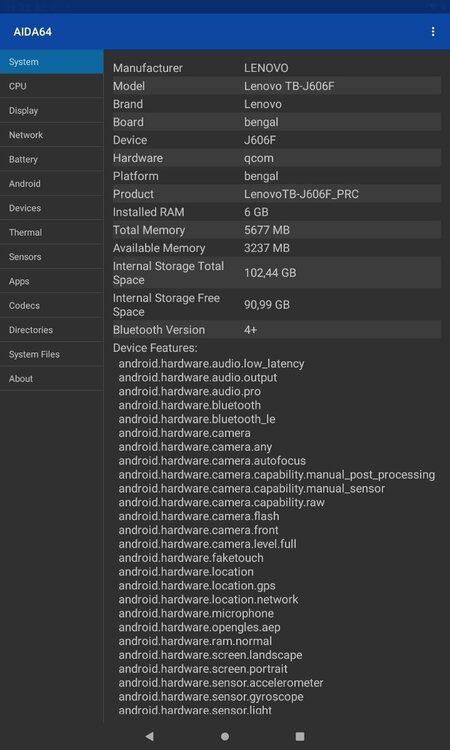Click the android.hardware.audio.pro feature line
Viewport: 450px width, 750px height.
[x=190, y=391]
